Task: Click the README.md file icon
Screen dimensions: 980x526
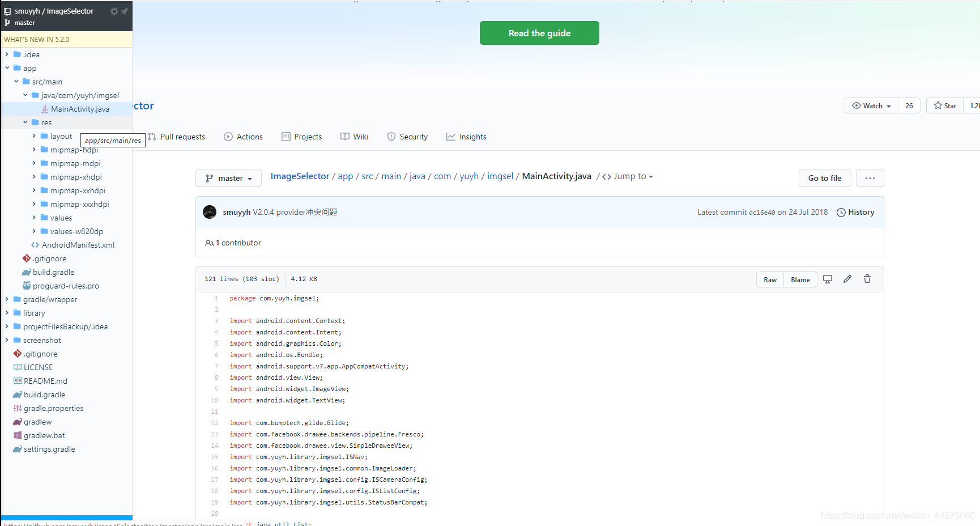Action: [x=18, y=381]
